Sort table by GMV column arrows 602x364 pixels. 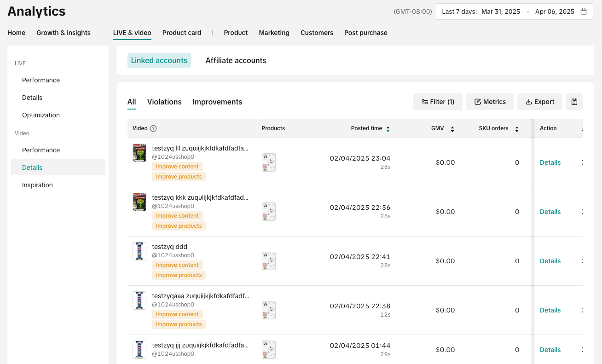point(452,129)
